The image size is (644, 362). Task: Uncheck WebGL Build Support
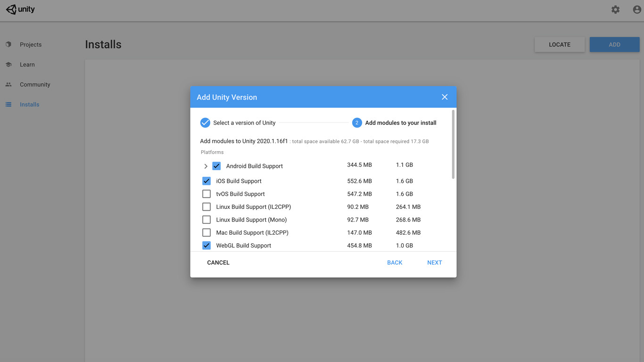pyautogui.click(x=206, y=245)
